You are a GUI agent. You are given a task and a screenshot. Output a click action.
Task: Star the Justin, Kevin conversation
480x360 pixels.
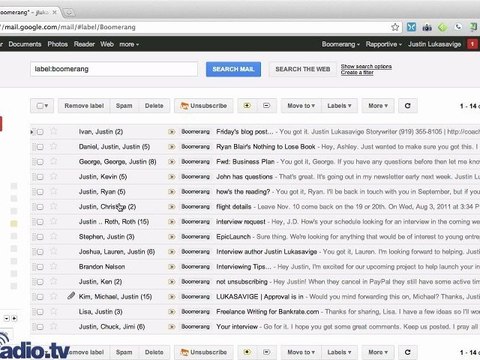(x=54, y=176)
